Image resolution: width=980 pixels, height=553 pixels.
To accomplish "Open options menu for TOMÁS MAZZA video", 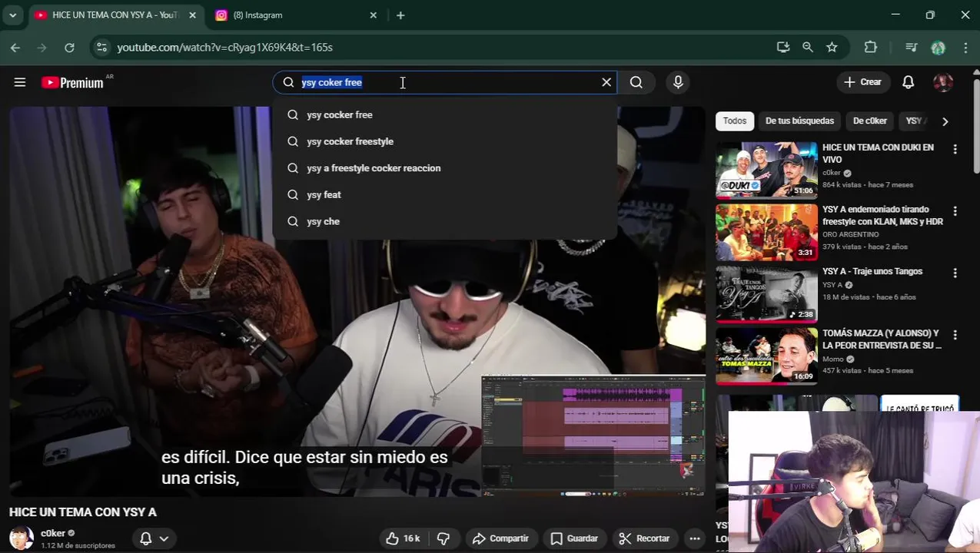I will click(955, 336).
